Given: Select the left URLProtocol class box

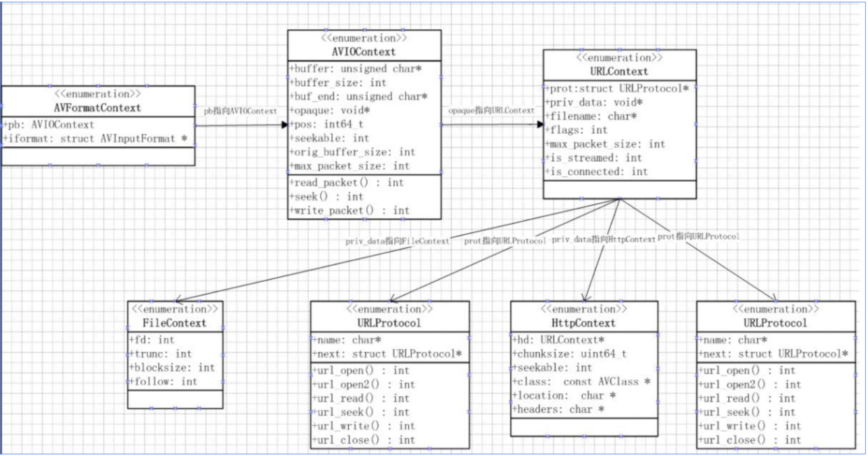Looking at the screenshot, I should (391, 374).
